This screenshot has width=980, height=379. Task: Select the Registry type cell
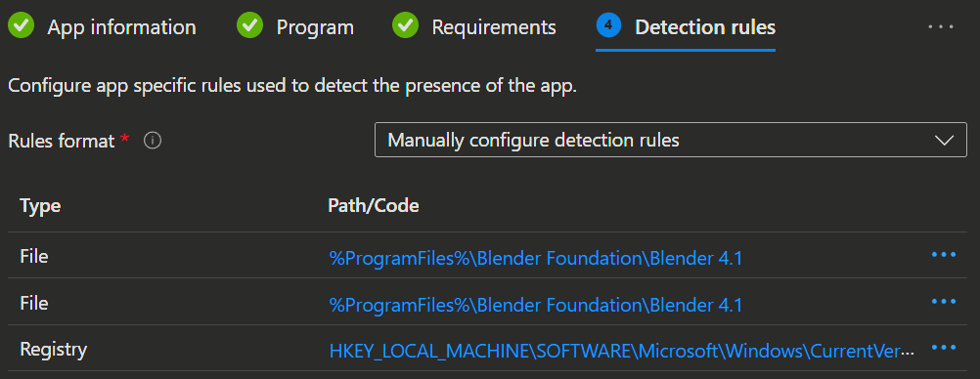[53, 350]
